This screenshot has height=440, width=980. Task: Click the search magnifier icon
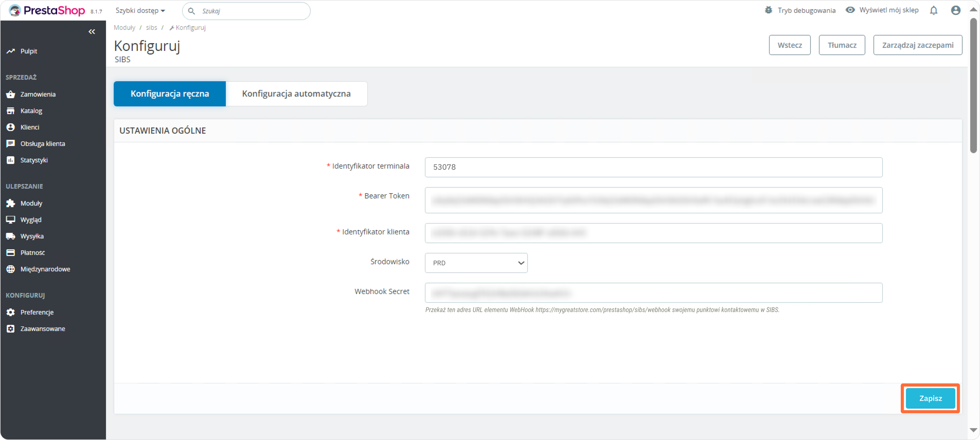(x=191, y=11)
